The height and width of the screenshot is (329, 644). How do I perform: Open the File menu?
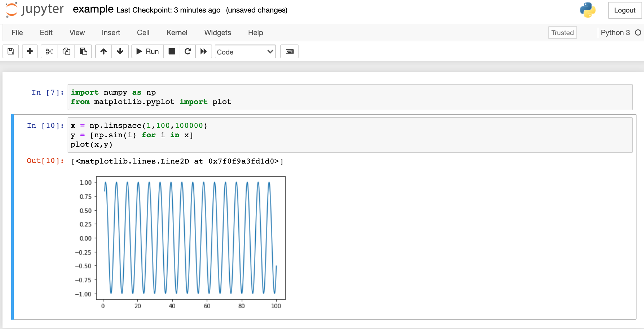coord(17,33)
